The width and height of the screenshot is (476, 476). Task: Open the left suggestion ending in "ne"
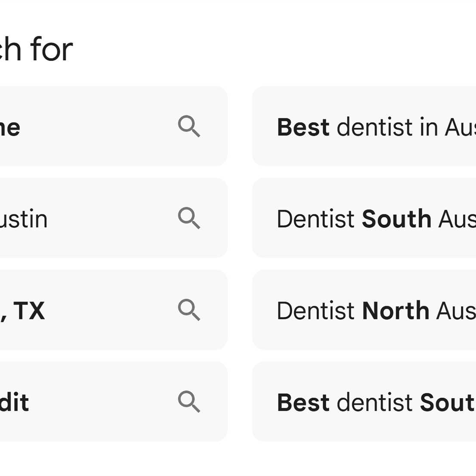point(86,127)
